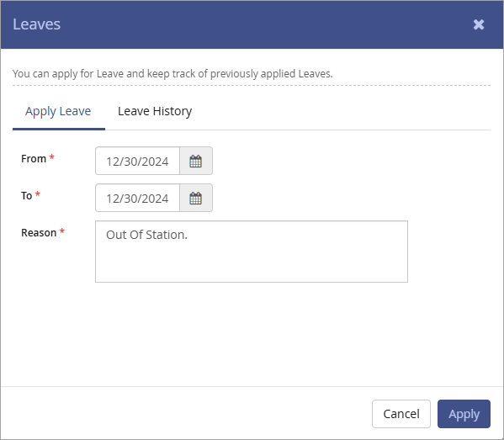Submit the leave with Apply button

[464, 414]
